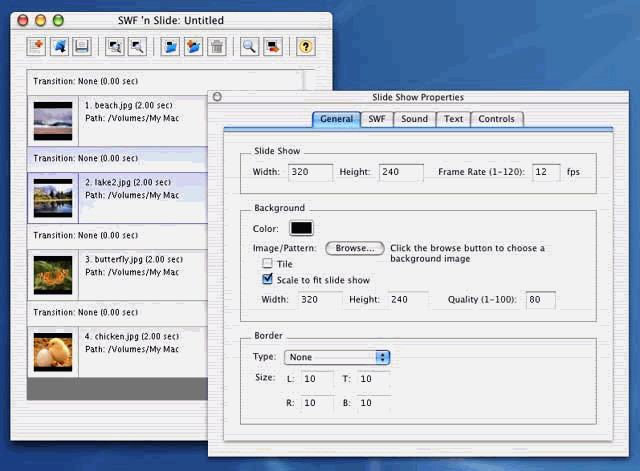Click the '4. chicken.jpg (2.00 sec)' text

[x=132, y=337]
